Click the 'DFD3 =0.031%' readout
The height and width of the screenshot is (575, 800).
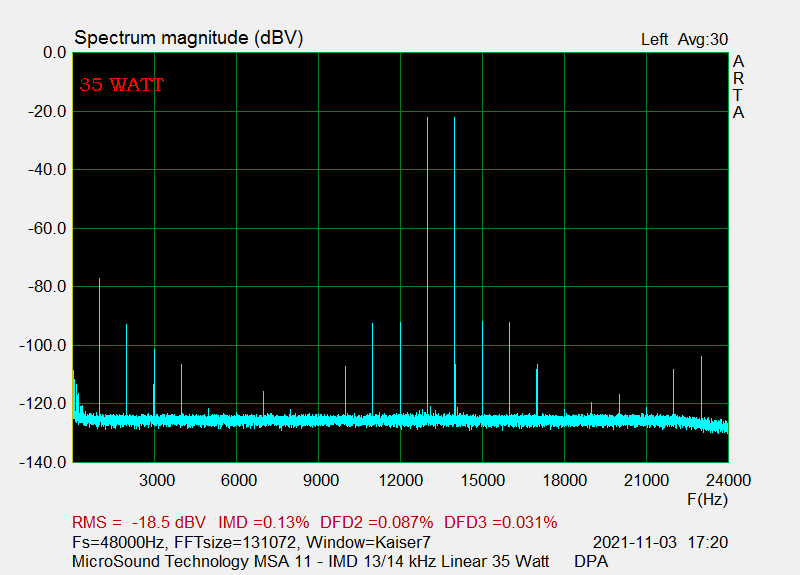[x=501, y=522]
